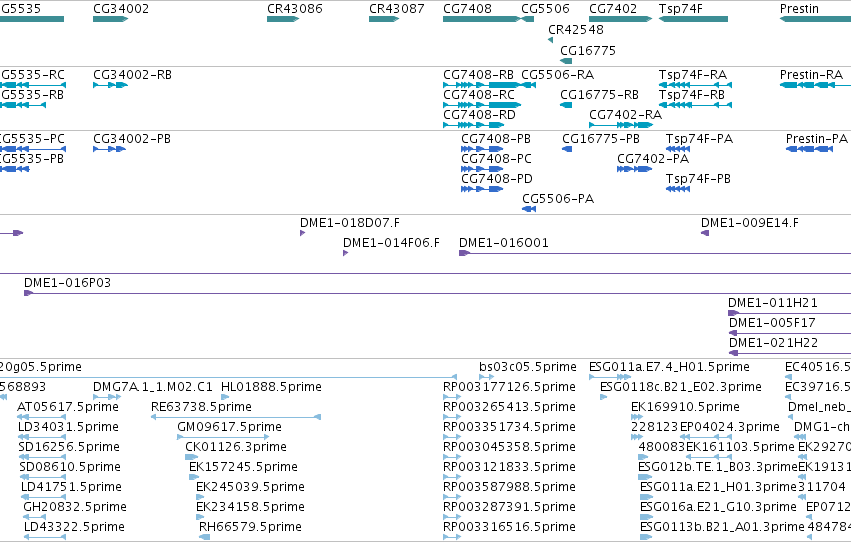The height and width of the screenshot is (542, 851).
Task: Click the DME1-011H21 feature
Action: pyautogui.click(x=773, y=303)
